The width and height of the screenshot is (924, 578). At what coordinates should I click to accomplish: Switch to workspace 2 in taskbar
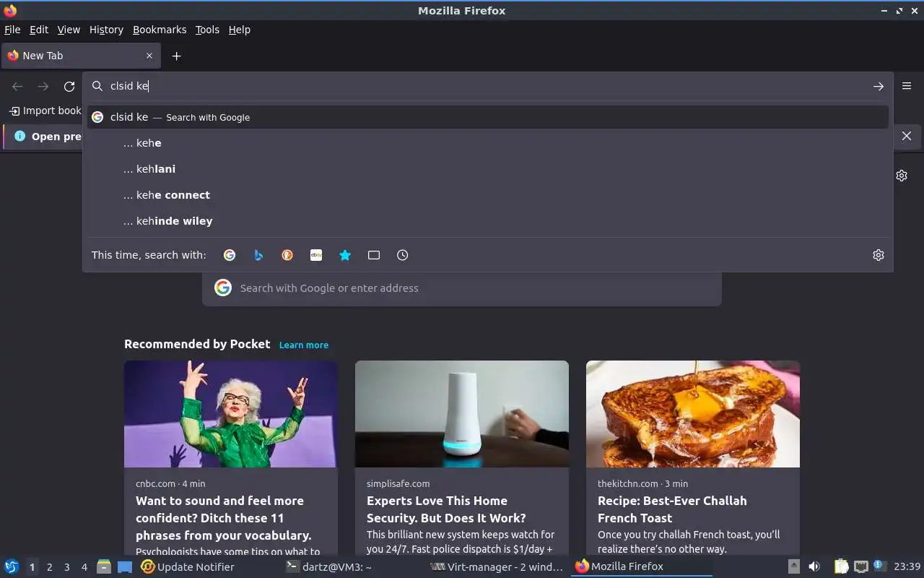(49, 567)
